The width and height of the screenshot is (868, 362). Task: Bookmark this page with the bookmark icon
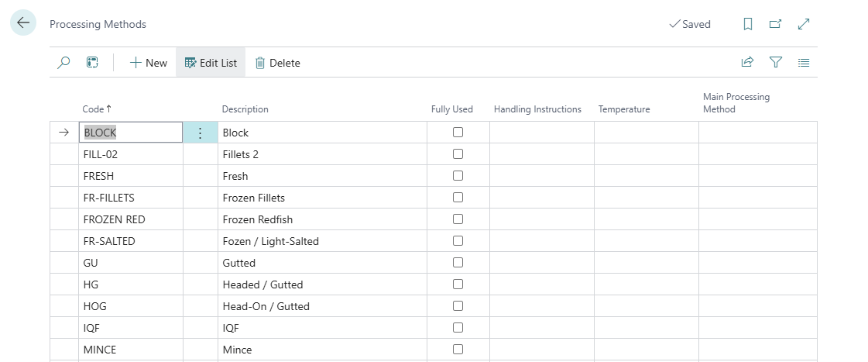point(747,24)
